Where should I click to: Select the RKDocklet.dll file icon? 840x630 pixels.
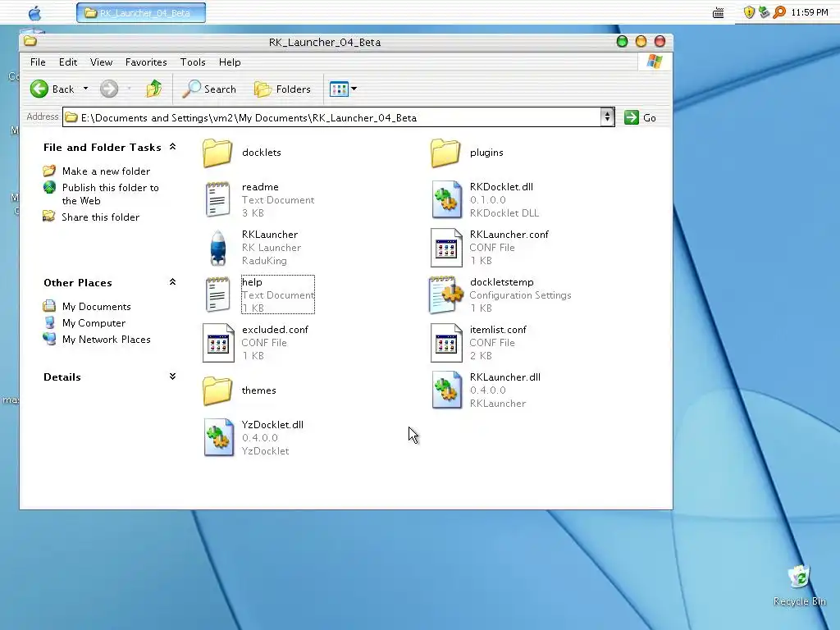click(446, 200)
